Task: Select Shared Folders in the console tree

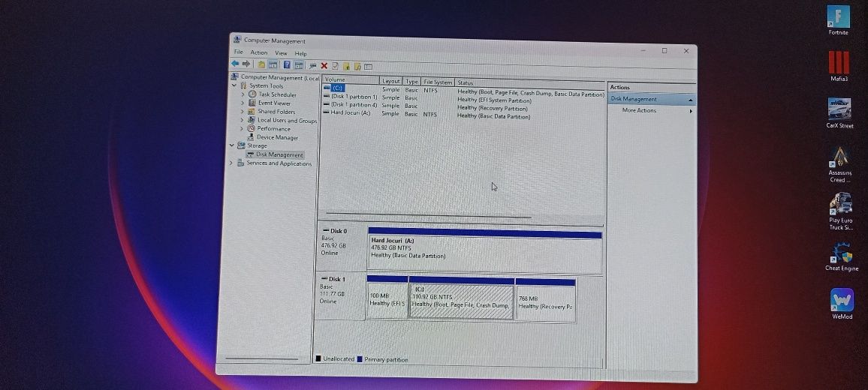Action: click(272, 112)
